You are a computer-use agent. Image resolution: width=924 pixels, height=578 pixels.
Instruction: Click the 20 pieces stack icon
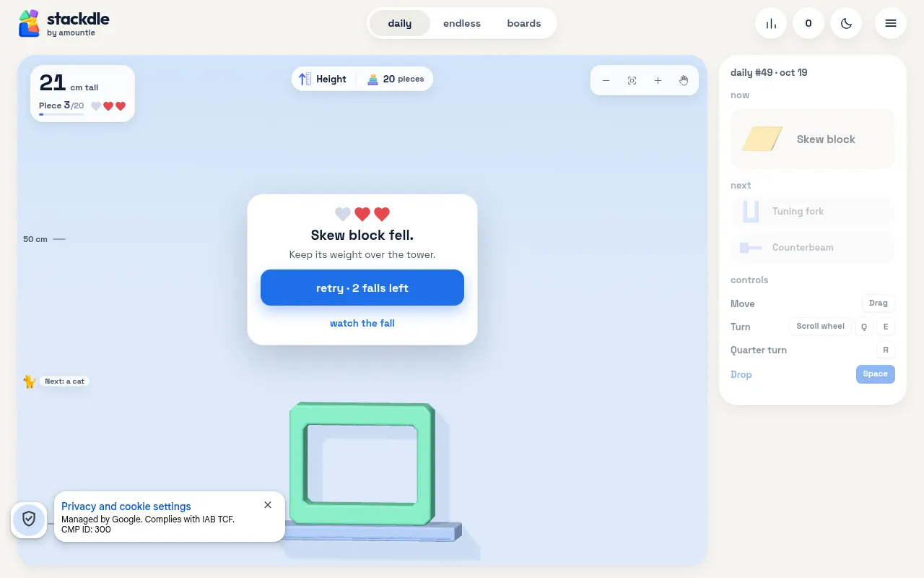point(372,79)
